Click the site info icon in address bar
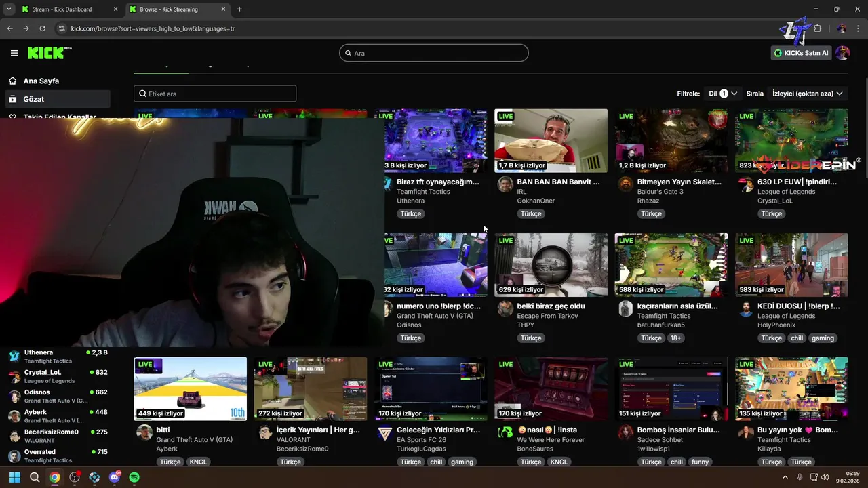The height and width of the screenshot is (488, 868). coord(62,28)
